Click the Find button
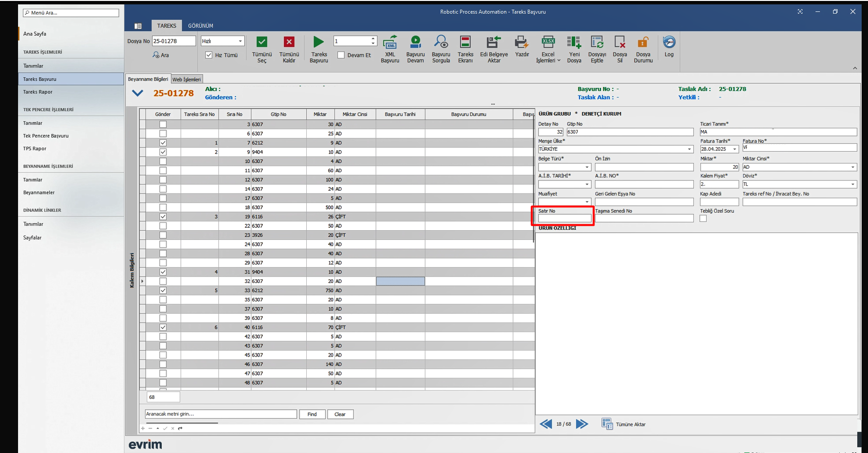868x453 pixels. (312, 414)
